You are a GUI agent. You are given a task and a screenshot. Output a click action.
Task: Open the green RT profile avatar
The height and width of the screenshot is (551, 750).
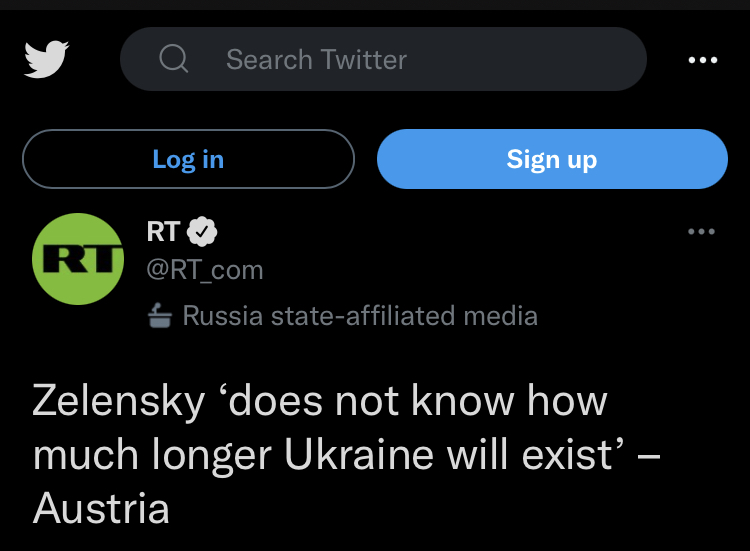78,258
